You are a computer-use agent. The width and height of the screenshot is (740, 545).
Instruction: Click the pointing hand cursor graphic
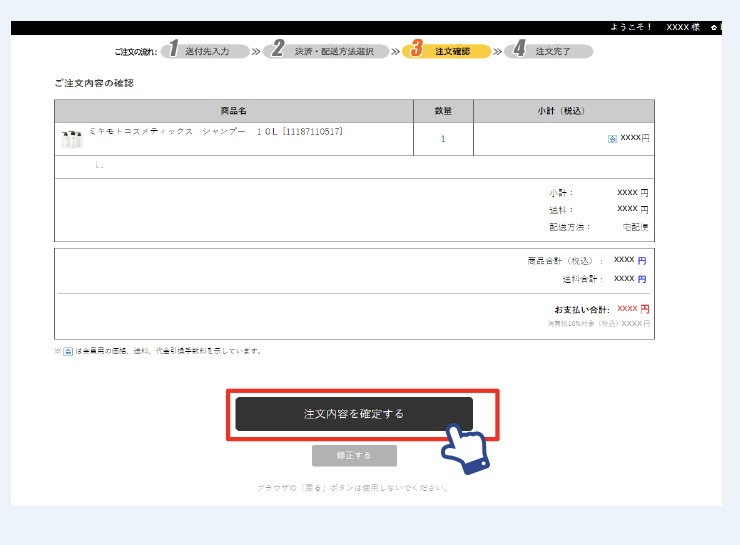tap(465, 446)
